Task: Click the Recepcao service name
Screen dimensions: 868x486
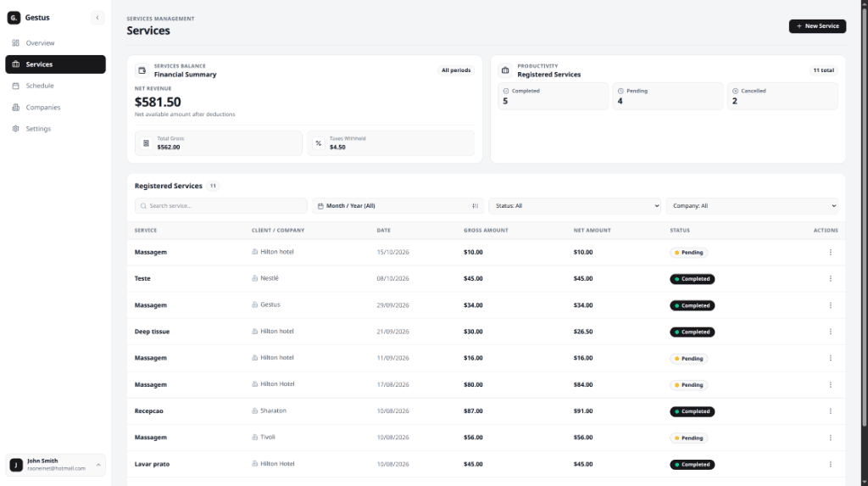Action: click(x=149, y=411)
